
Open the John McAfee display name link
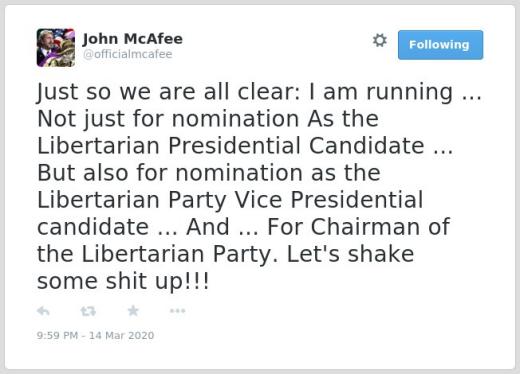click(133, 39)
